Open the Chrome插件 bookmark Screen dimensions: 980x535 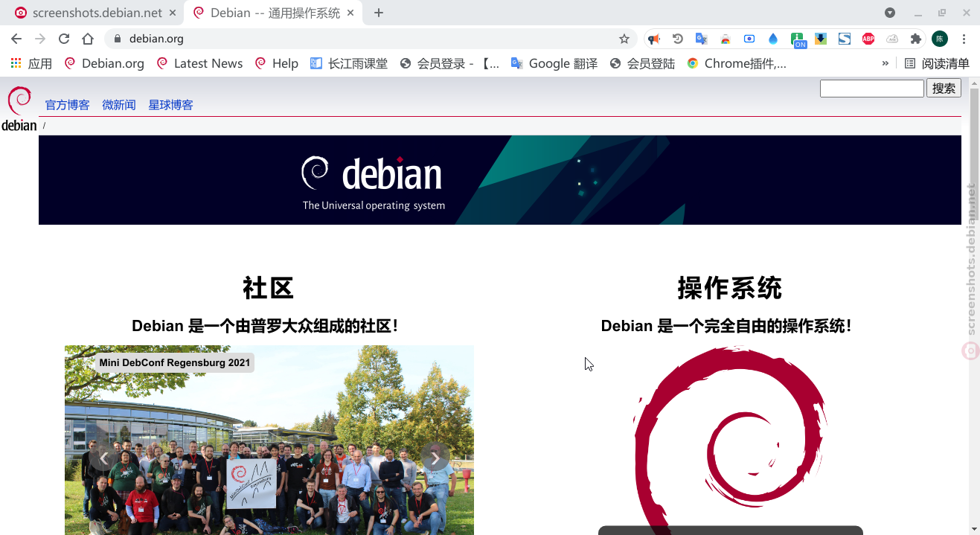737,63
